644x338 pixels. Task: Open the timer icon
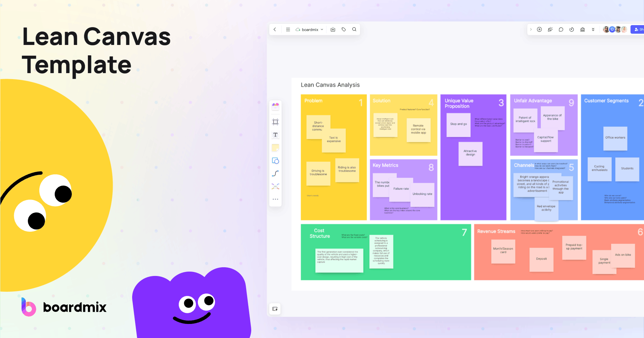[572, 30]
